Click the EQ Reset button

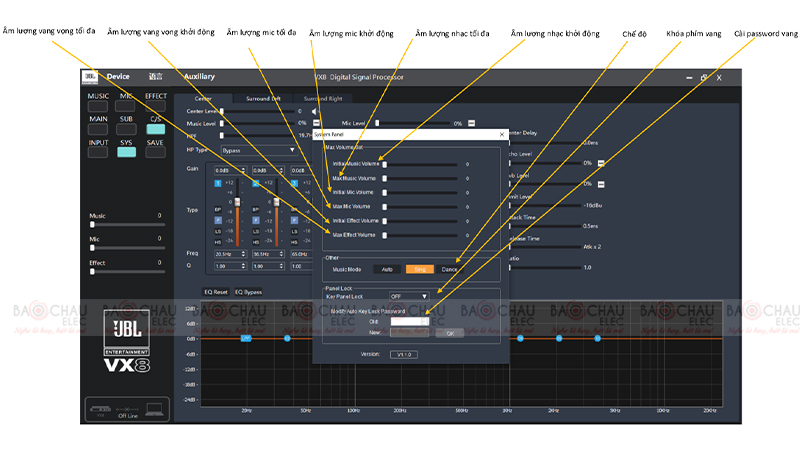coord(215,292)
